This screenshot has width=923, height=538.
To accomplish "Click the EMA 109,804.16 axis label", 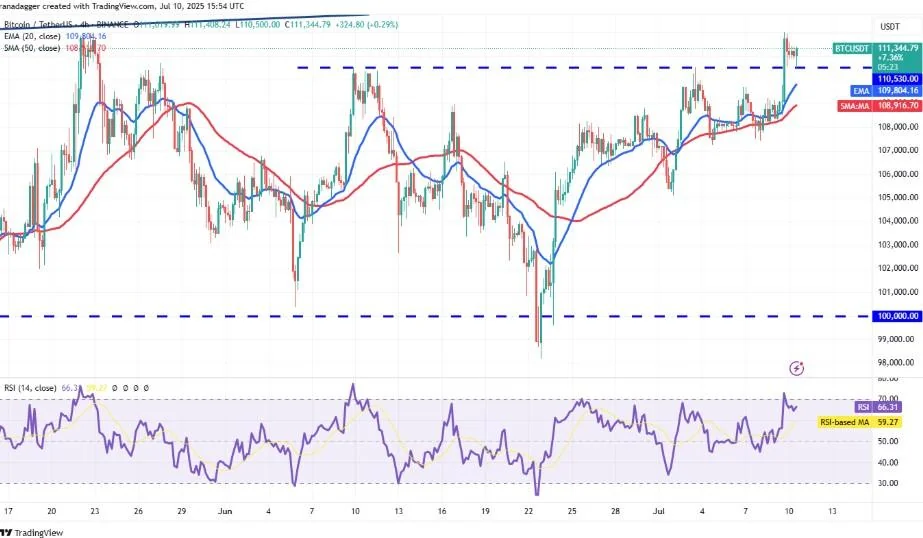I will (887, 91).
